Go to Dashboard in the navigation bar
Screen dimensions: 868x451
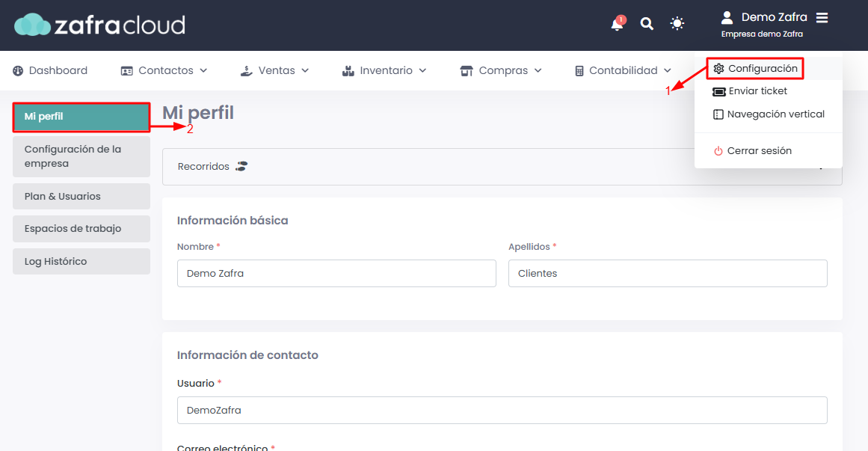(x=50, y=71)
